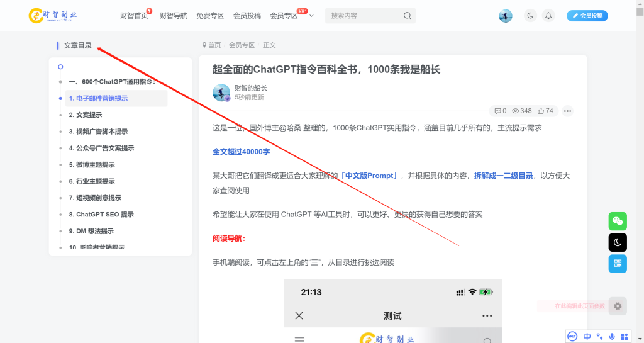Open the user avatar in the header
Viewport: 644px width, 343px height.
[506, 16]
